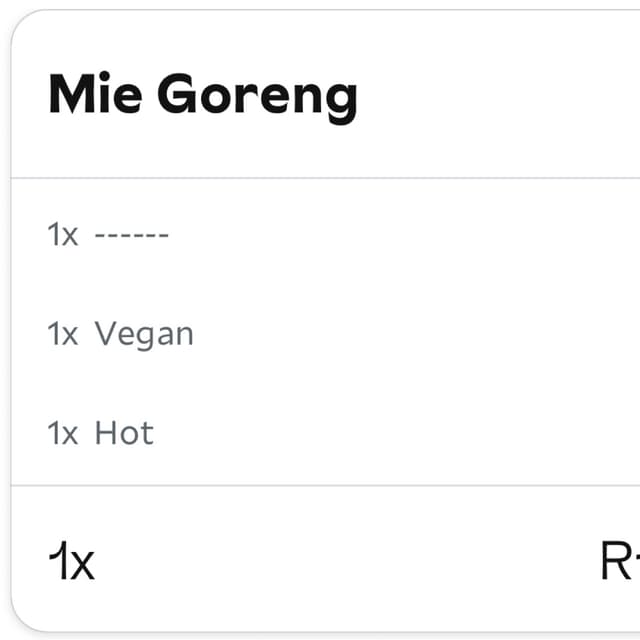Click the 1x beside the dashes
This screenshot has height=640, width=640.
[62, 235]
